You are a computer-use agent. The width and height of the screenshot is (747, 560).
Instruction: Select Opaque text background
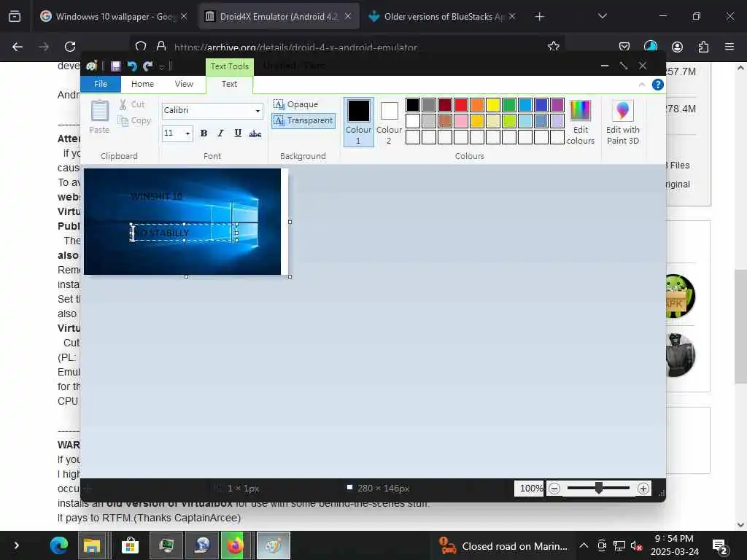296,104
